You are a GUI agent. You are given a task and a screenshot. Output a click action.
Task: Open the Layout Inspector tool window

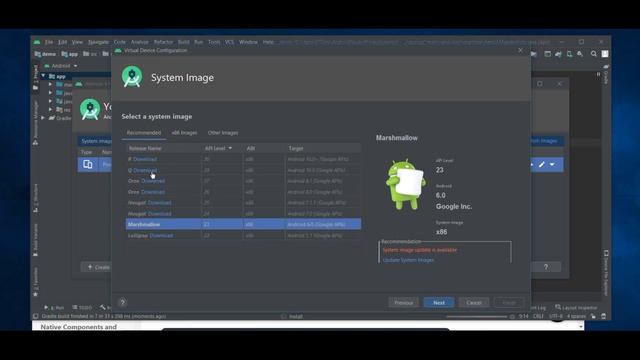(x=576, y=307)
